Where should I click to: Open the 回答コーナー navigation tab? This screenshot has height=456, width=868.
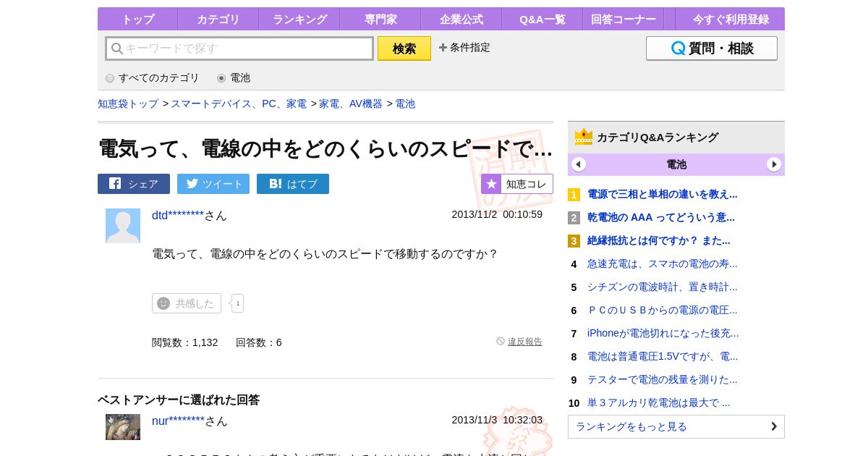tap(623, 19)
